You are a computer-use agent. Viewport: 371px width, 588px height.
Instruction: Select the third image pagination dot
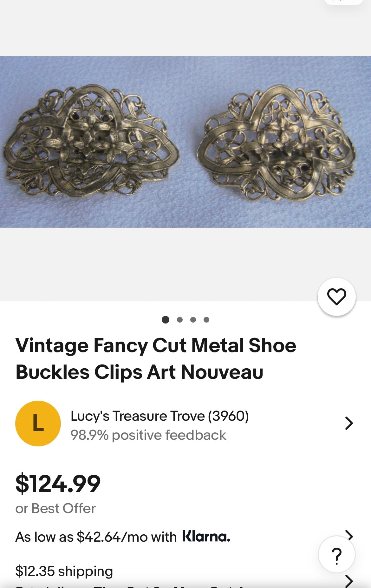[x=193, y=320]
